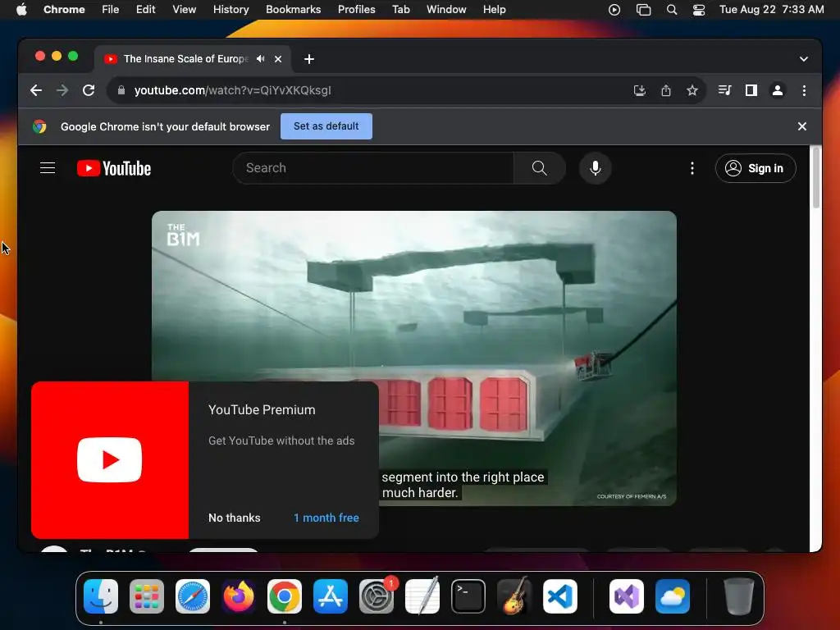Open YouTube settings three-dot menu
Screen dimensions: 840x630
(x=692, y=168)
